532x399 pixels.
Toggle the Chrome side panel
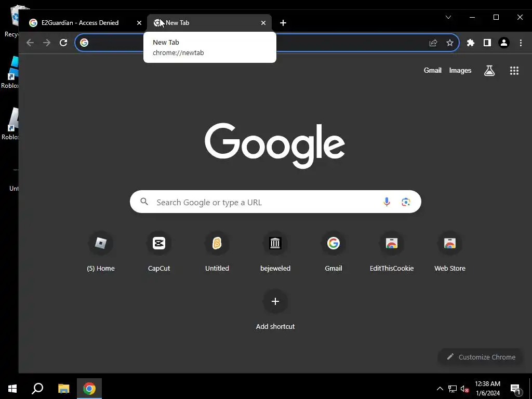coord(487,43)
